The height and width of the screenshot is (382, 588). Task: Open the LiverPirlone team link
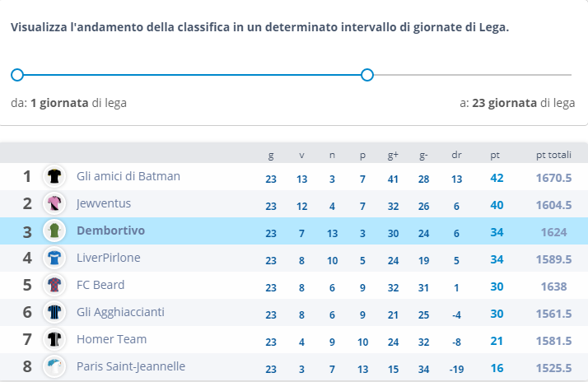pos(109,258)
